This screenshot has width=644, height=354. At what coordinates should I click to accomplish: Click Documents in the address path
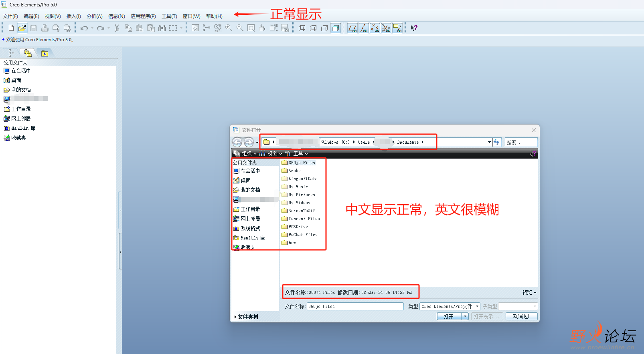coord(408,142)
